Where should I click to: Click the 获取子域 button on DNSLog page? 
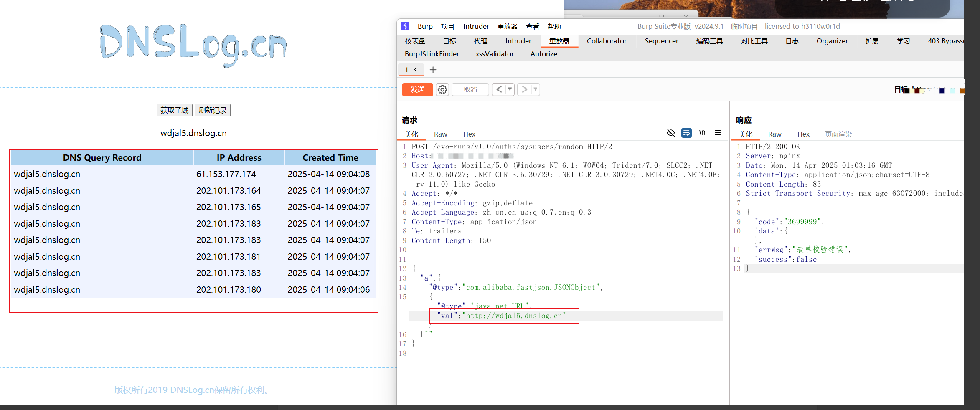point(175,110)
